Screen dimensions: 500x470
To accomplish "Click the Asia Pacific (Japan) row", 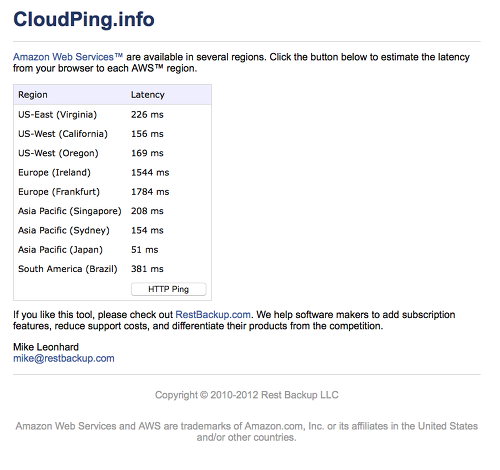I will (x=112, y=250).
